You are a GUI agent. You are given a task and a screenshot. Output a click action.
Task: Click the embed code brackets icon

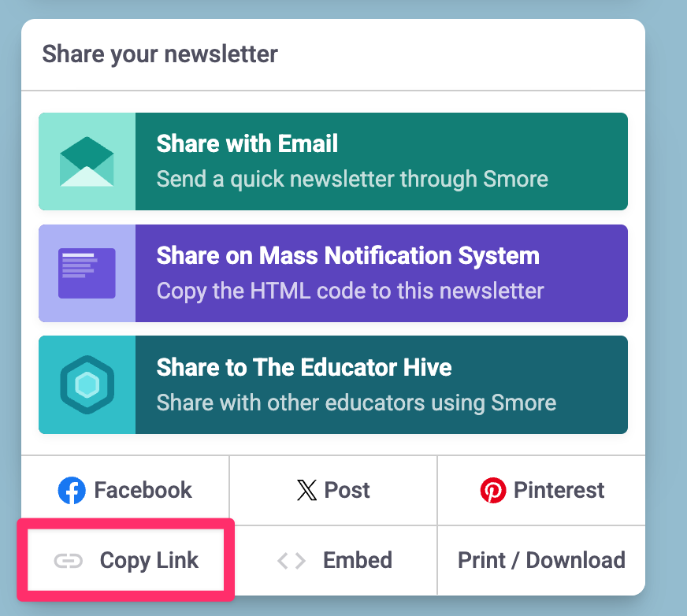point(292,561)
